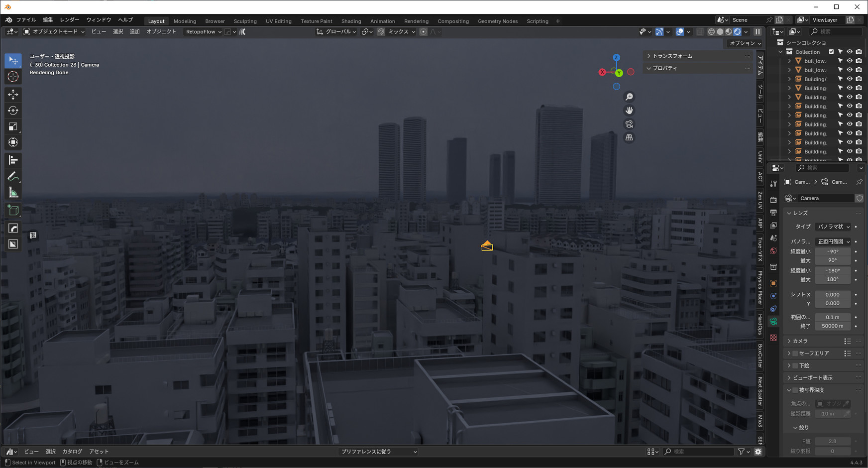Viewport: 868px width, 468px height.
Task: Enable the Safe Areas (セーフエリア) checkbox
Action: pyautogui.click(x=795, y=353)
